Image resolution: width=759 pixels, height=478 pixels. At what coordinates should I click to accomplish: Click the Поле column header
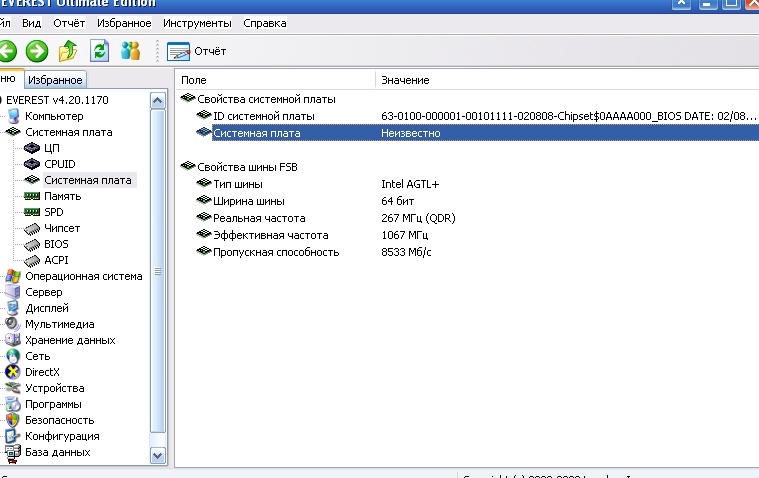point(193,79)
